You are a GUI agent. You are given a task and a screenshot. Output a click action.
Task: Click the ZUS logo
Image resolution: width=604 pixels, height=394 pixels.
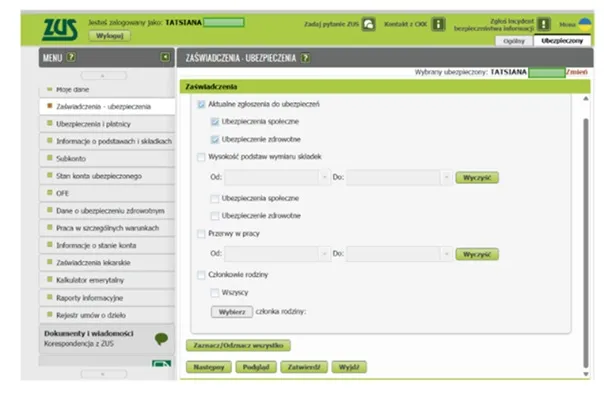60,29
